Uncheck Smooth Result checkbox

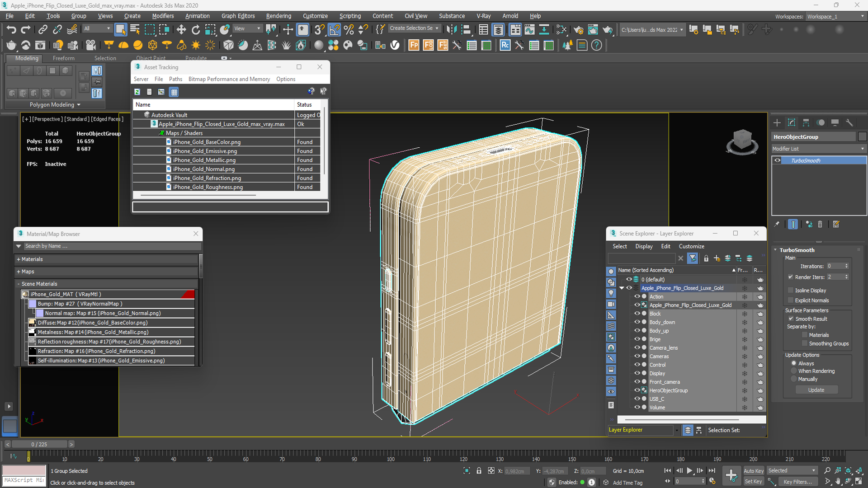pos(791,319)
